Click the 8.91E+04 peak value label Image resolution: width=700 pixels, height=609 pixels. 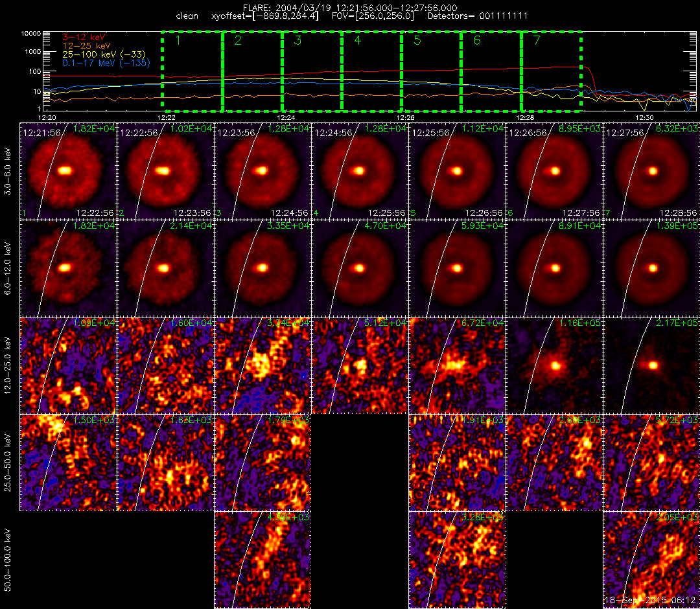point(580,225)
